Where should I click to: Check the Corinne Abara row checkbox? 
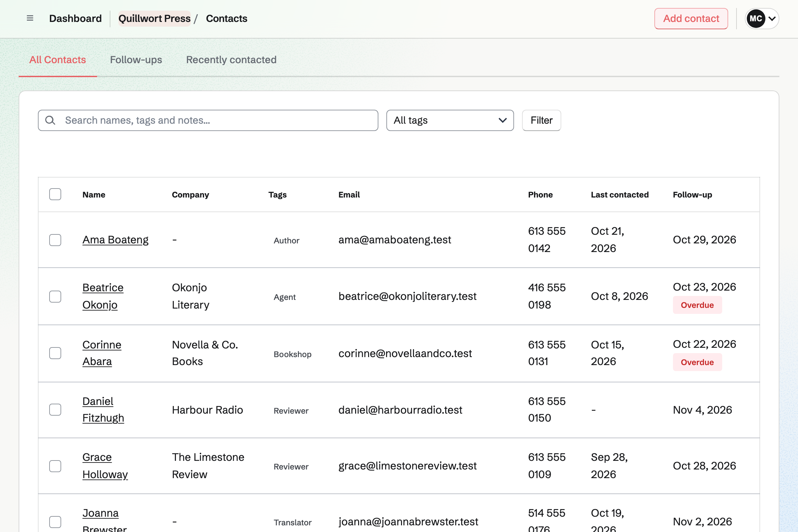point(55,353)
